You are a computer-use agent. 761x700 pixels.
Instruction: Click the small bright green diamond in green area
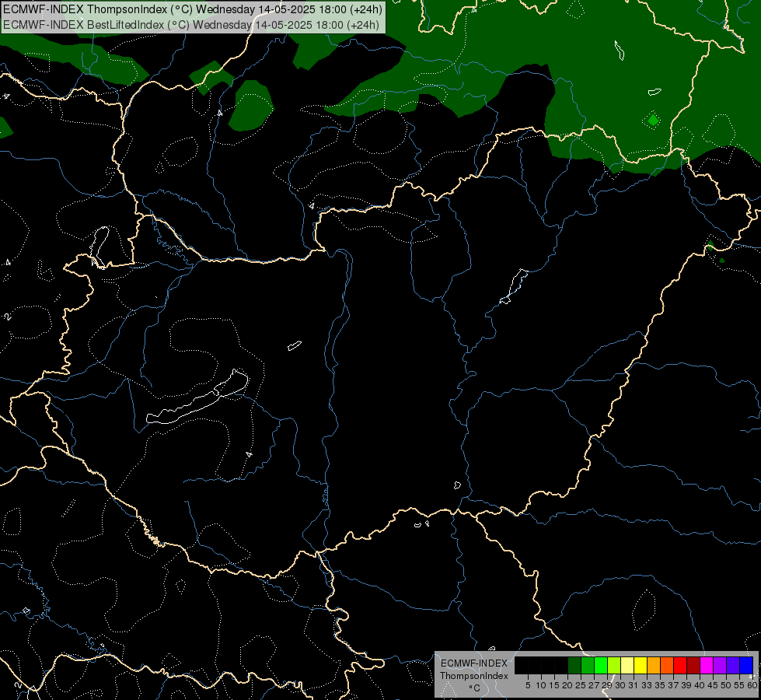(653, 120)
